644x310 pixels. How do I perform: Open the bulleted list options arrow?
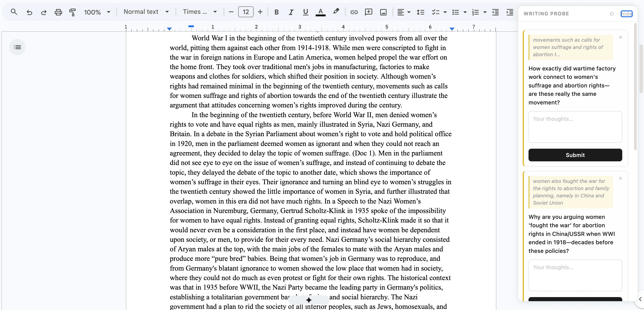pyautogui.click(x=465, y=12)
